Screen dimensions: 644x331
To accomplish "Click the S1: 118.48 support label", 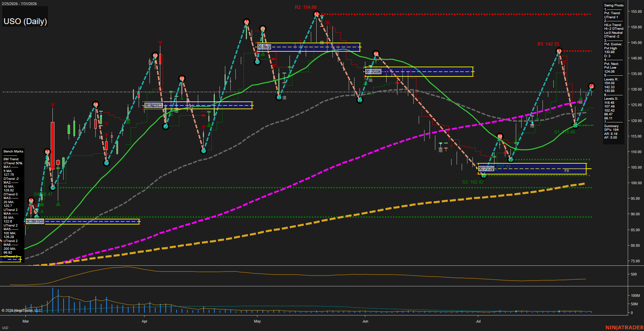I will [565, 132].
